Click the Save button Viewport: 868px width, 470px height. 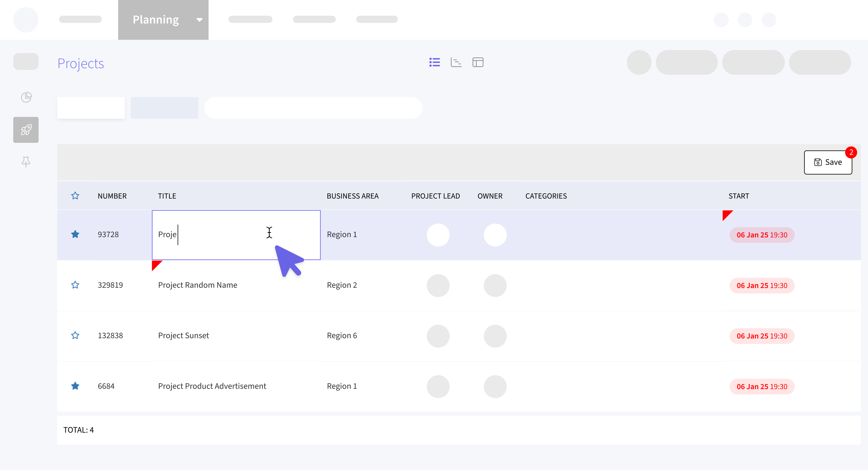(x=828, y=162)
